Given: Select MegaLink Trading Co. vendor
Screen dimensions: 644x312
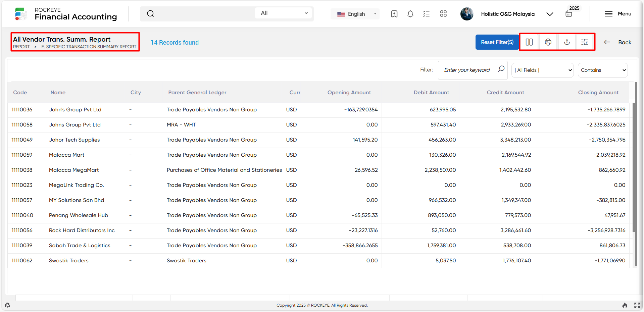Looking at the screenshot, I should 77,185.
